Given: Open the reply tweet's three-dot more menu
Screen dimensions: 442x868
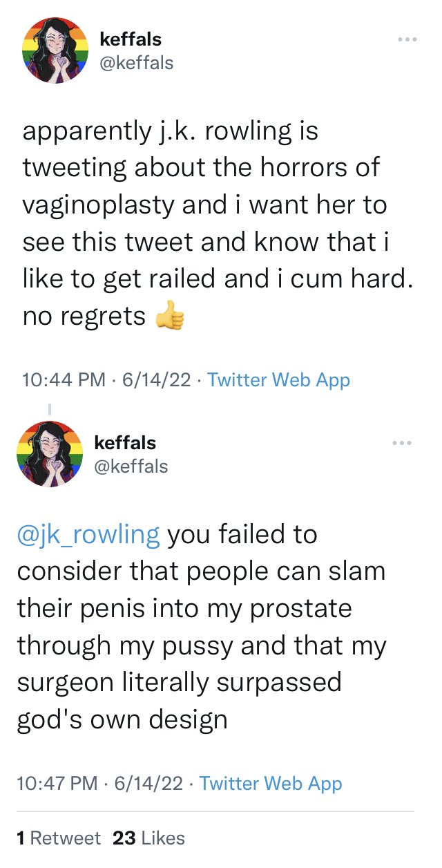Looking at the screenshot, I should pyautogui.click(x=401, y=443).
